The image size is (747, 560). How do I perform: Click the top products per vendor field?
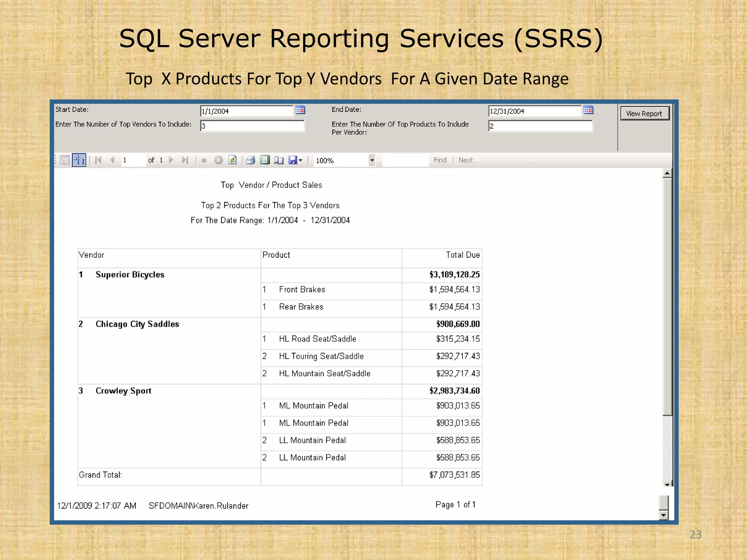click(x=541, y=126)
